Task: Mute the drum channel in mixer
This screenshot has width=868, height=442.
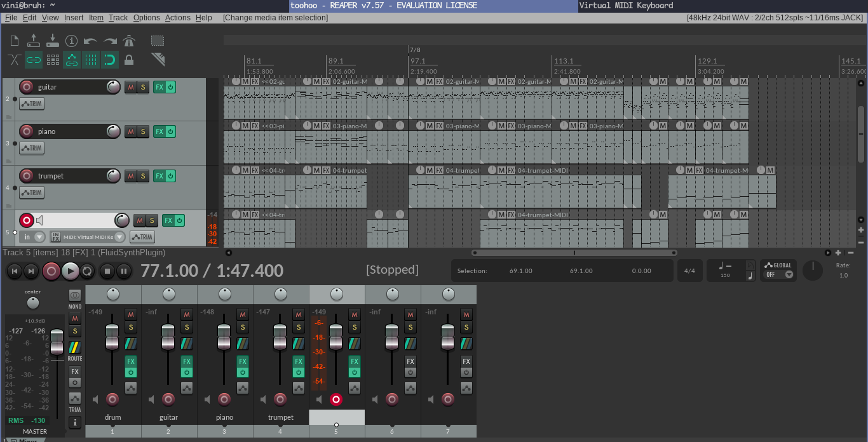Action: [x=131, y=314]
